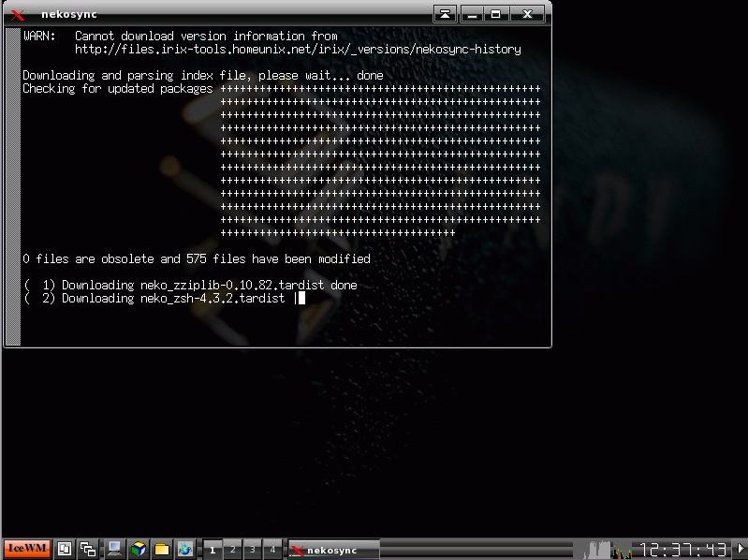Click the network activity monitor graph
The width and height of the screenshot is (748, 560).
(x=623, y=550)
